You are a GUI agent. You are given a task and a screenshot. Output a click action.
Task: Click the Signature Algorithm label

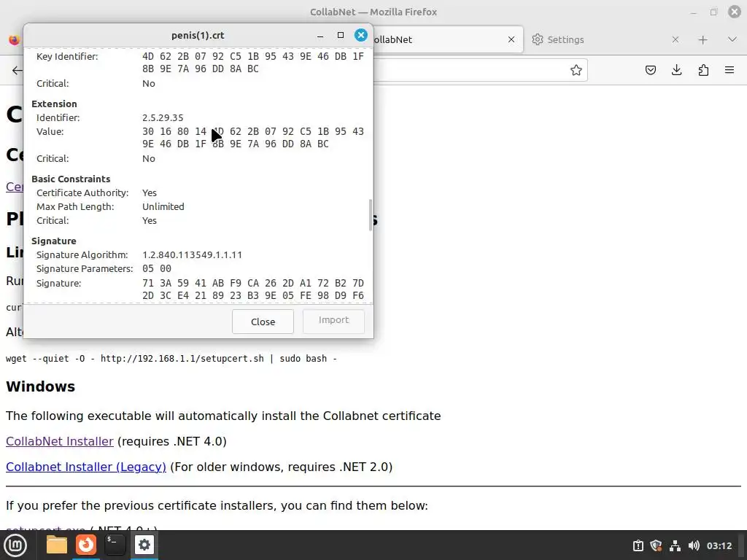click(x=82, y=254)
